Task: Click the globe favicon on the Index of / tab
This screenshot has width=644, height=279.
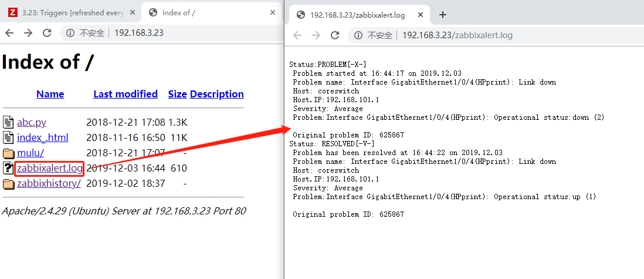Action: pyautogui.click(x=153, y=13)
